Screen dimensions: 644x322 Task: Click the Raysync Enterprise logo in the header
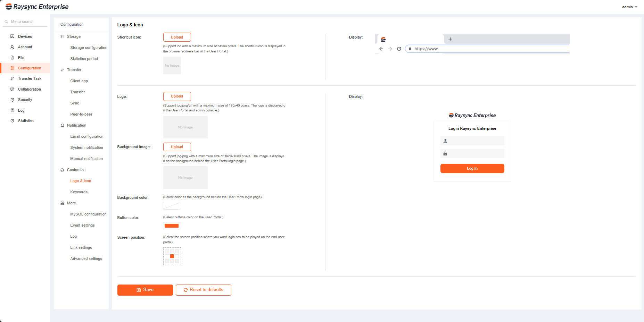(37, 7)
